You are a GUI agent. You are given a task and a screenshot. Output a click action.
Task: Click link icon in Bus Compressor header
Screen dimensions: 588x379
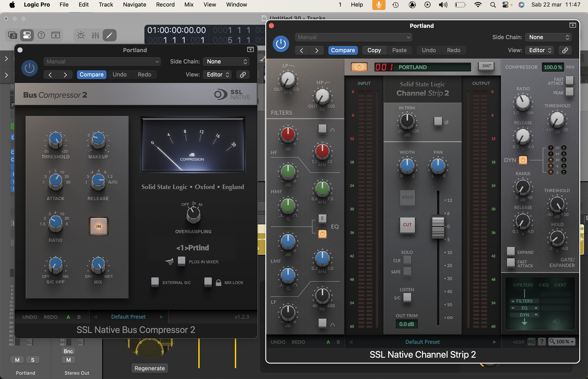point(242,75)
